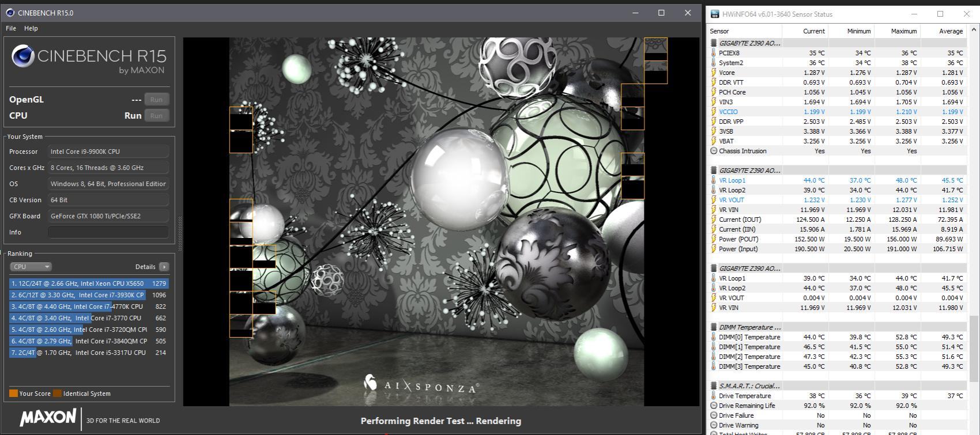Select the blue VR Loop1 sensor row

(838, 180)
